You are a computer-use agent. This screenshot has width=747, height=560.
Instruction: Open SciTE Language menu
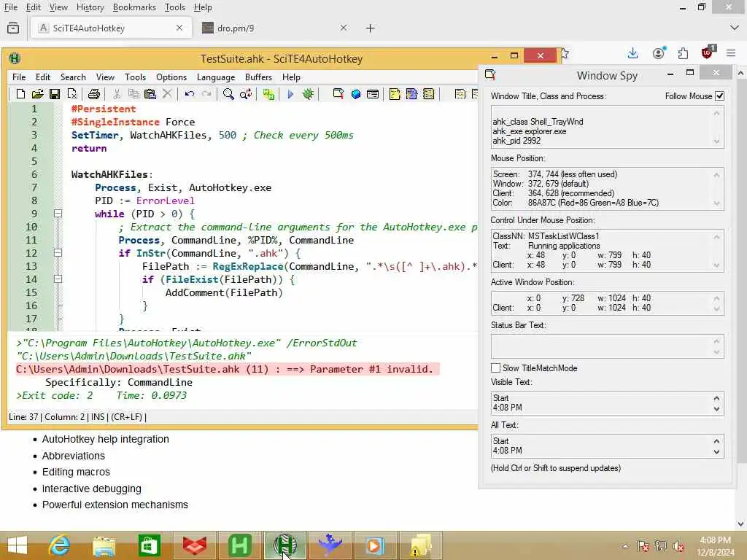[x=216, y=77]
